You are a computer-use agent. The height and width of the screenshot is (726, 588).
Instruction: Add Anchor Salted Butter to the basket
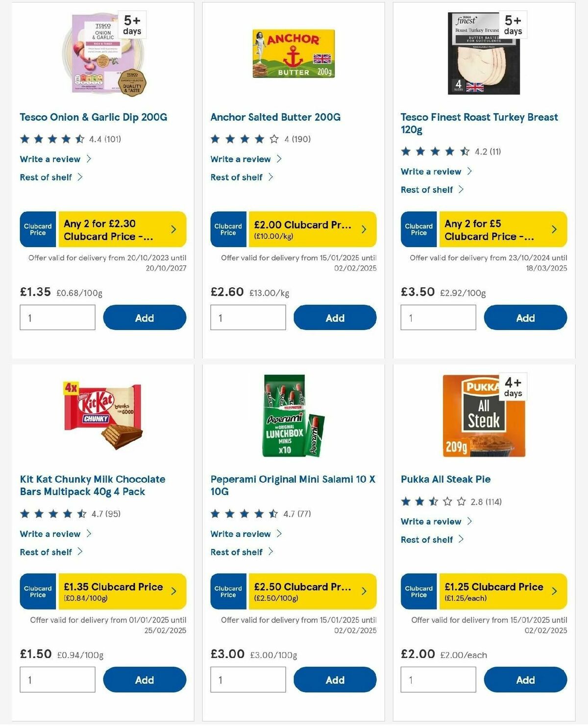tap(335, 317)
